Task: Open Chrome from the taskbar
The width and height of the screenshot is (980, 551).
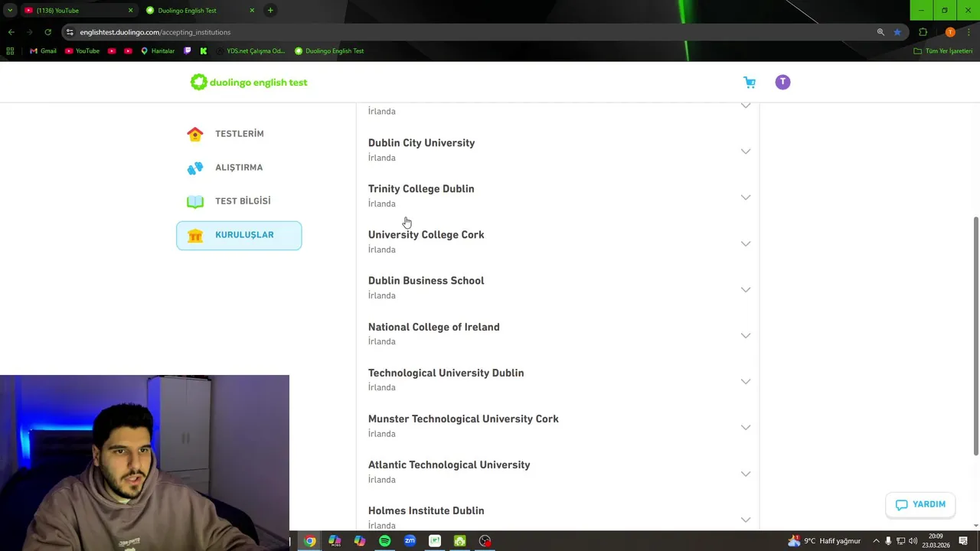Action: tap(309, 541)
